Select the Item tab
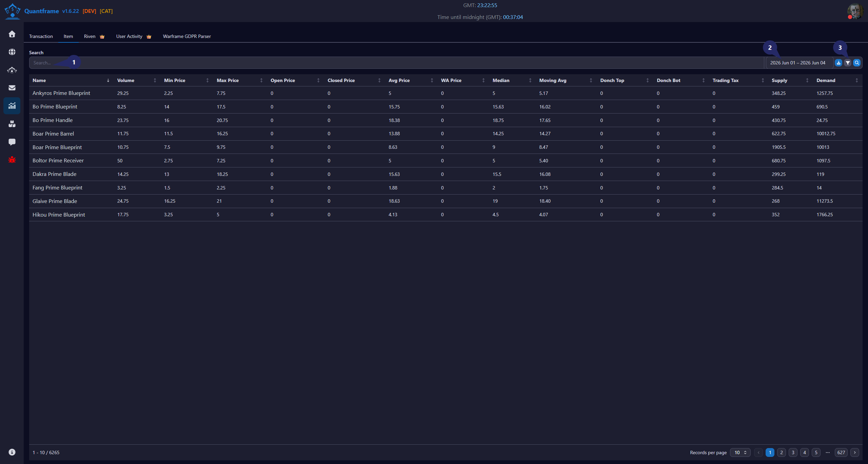The width and height of the screenshot is (868, 464). pyautogui.click(x=68, y=36)
